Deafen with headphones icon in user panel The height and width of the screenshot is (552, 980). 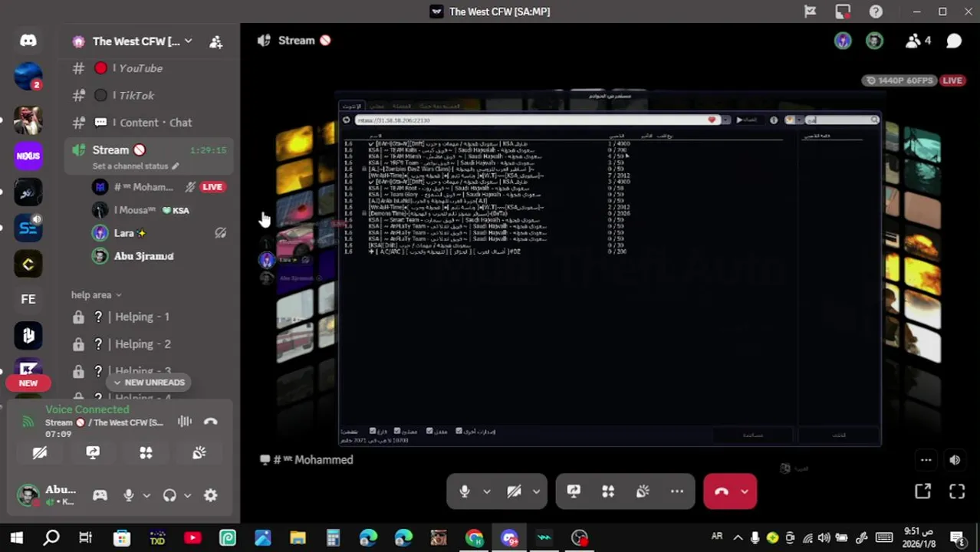tap(169, 495)
